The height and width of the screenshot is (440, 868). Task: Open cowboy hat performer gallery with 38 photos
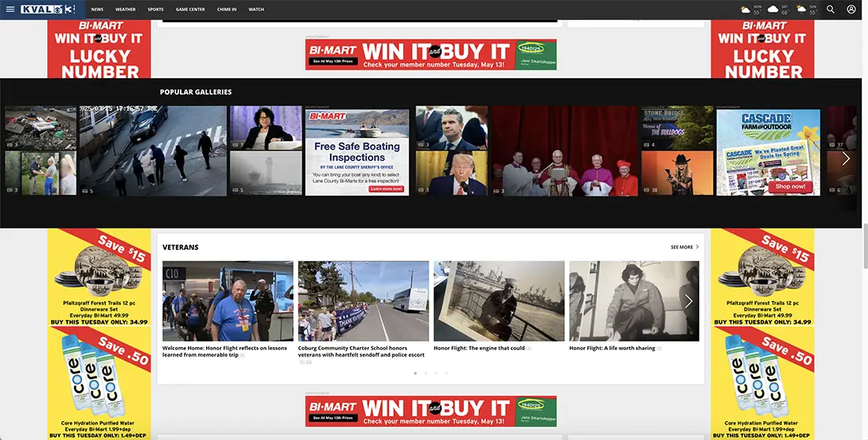678,173
